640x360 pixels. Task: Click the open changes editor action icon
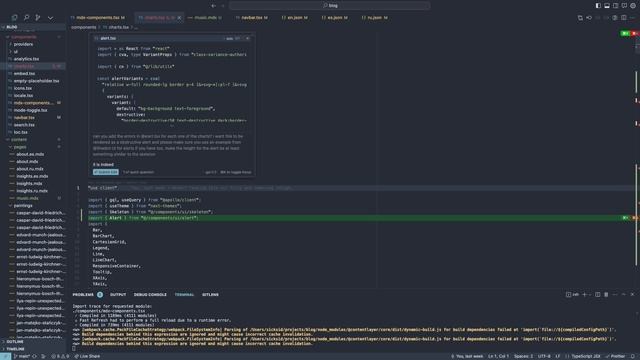coord(580,18)
